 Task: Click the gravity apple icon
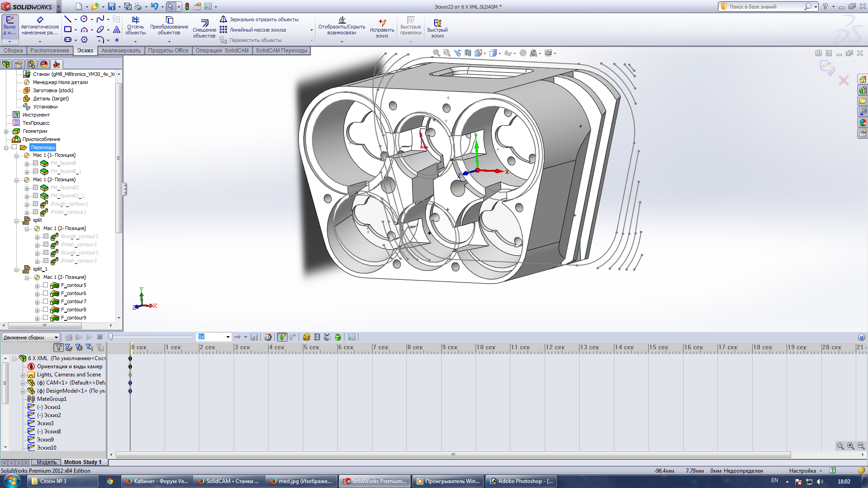point(338,337)
